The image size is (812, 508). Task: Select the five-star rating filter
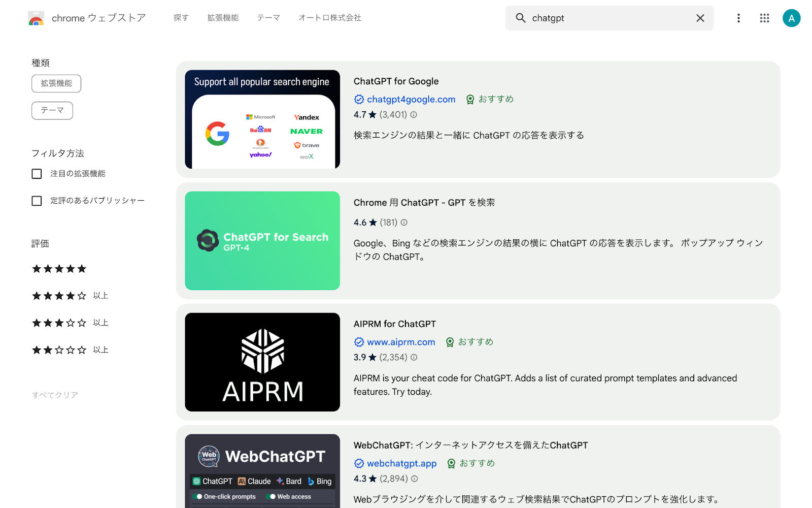[59, 269]
